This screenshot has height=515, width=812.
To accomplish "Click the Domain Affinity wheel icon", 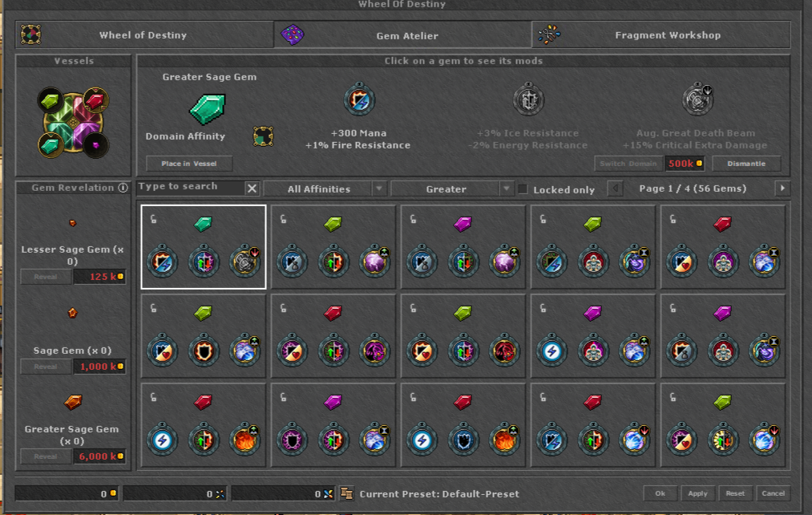I will tap(263, 137).
